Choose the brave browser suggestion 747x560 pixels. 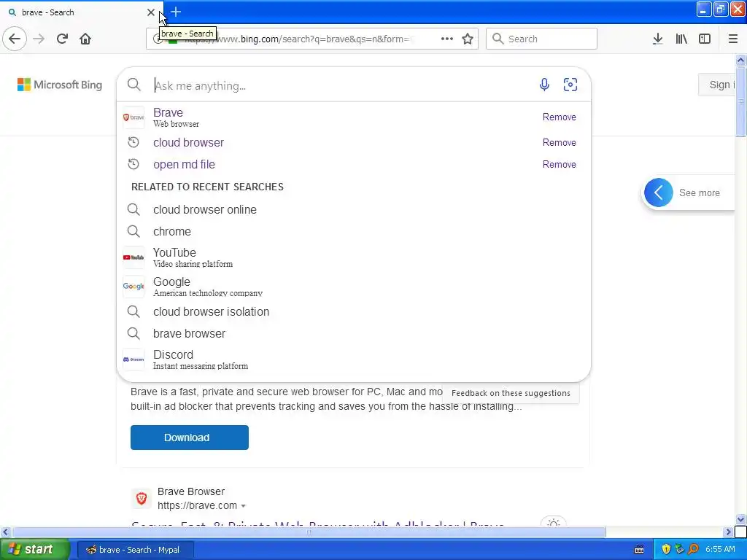coord(354,333)
